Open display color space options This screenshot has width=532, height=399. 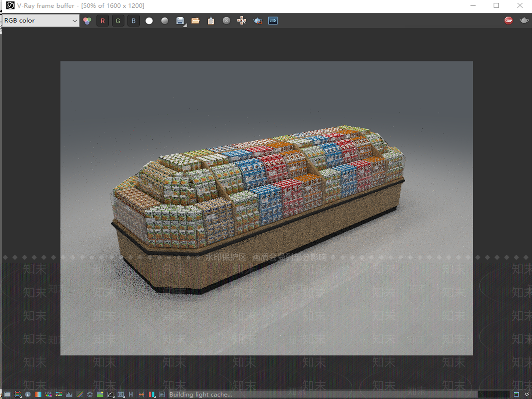[x=111, y=394]
